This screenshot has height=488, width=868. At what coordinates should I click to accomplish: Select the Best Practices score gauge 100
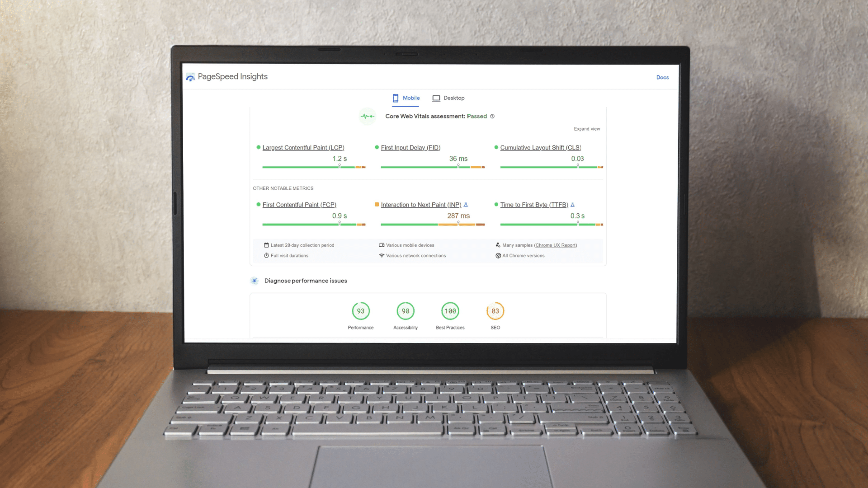tap(450, 311)
